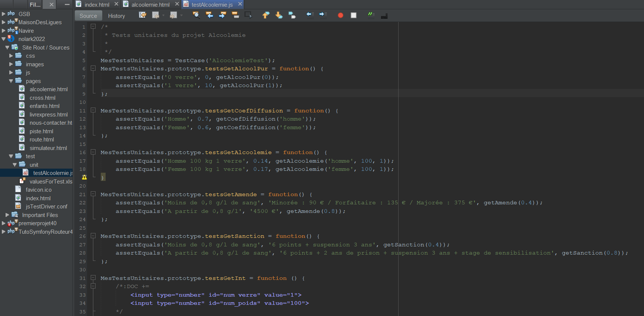
Task: Close the testAlcoolemie.js tab
Action: pos(240,4)
